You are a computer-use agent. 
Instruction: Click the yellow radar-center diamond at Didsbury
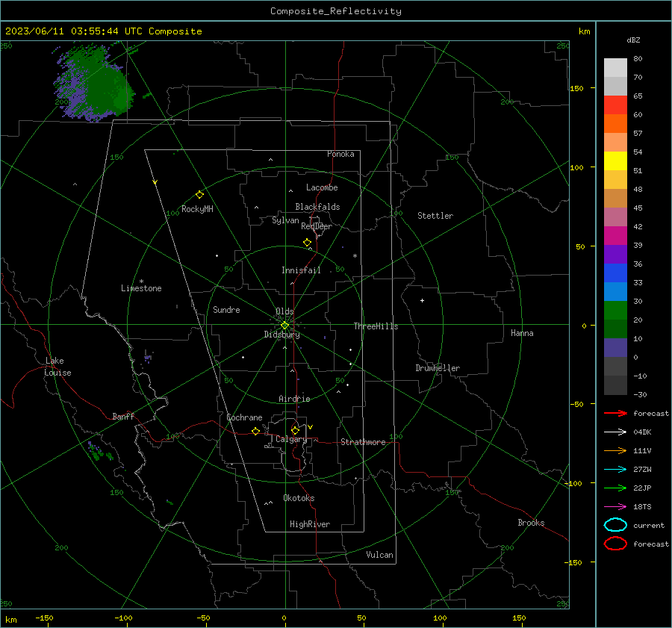[x=284, y=325]
